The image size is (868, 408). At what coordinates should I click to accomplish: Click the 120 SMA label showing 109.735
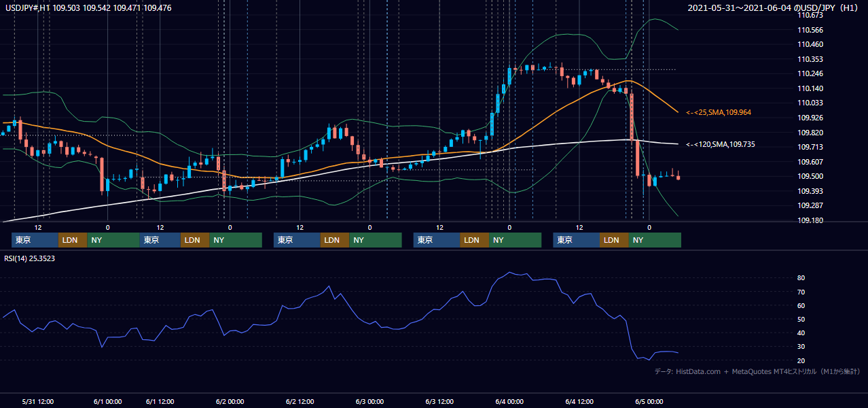(x=720, y=144)
